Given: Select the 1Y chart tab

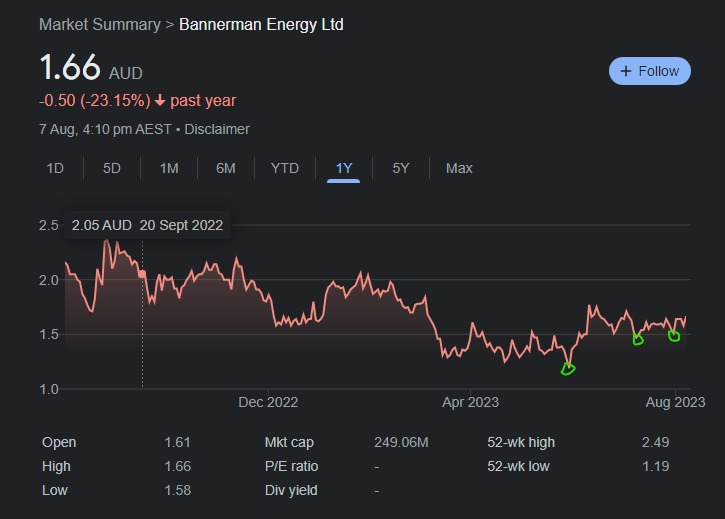Looking at the screenshot, I should click(344, 168).
